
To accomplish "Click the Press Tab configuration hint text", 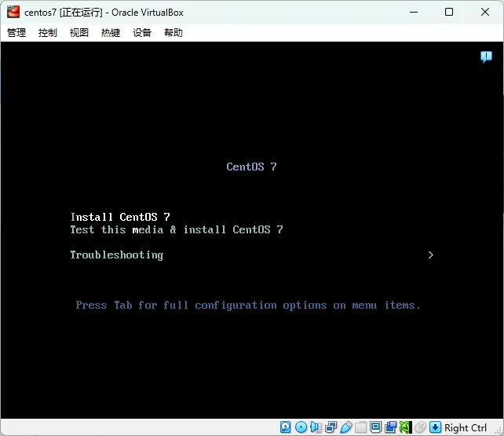I will tap(248, 305).
